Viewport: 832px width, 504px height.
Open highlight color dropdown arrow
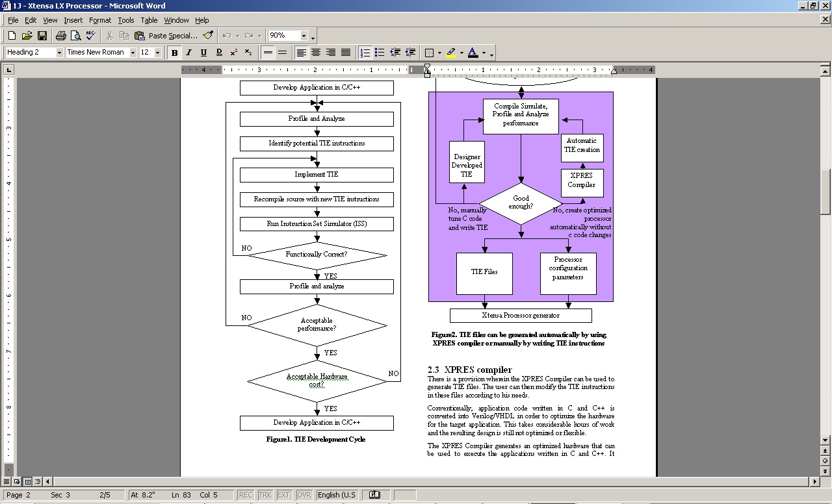point(461,53)
